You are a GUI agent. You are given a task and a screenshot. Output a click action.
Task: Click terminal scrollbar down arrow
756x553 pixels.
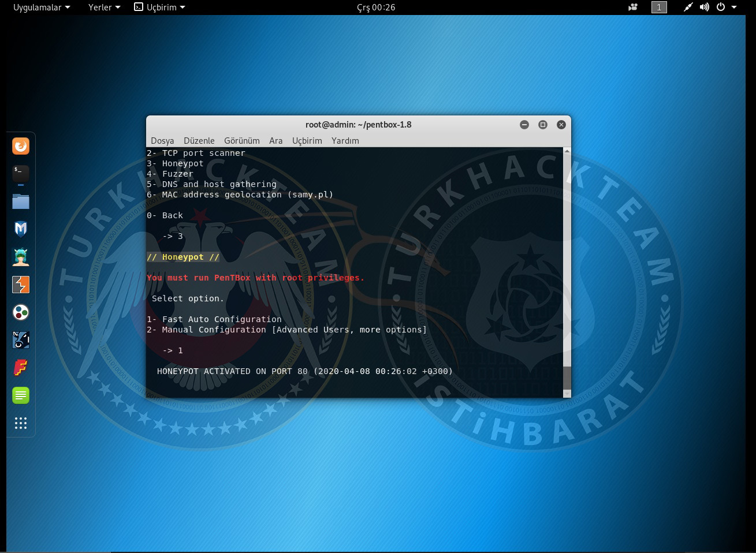567,394
